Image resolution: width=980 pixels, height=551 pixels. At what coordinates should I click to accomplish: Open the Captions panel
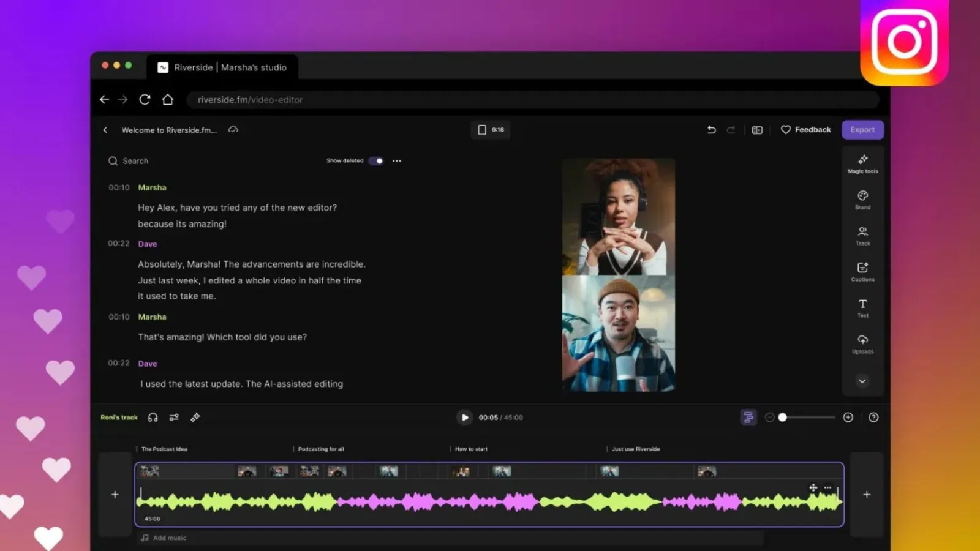coord(862,272)
